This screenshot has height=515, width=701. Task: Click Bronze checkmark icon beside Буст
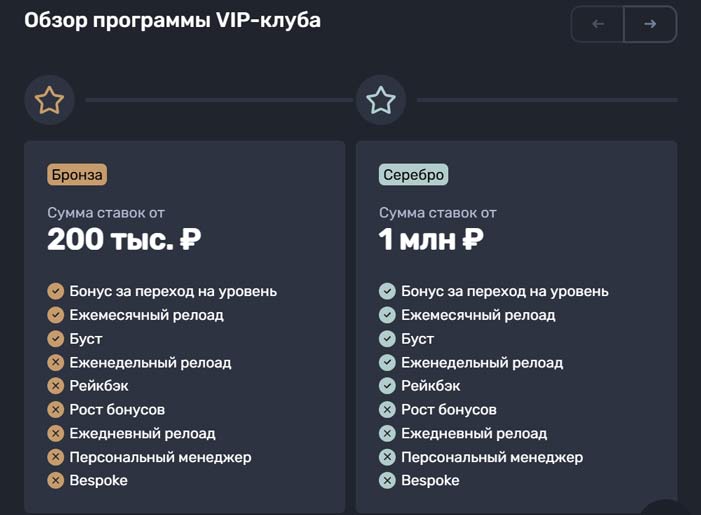(x=56, y=339)
